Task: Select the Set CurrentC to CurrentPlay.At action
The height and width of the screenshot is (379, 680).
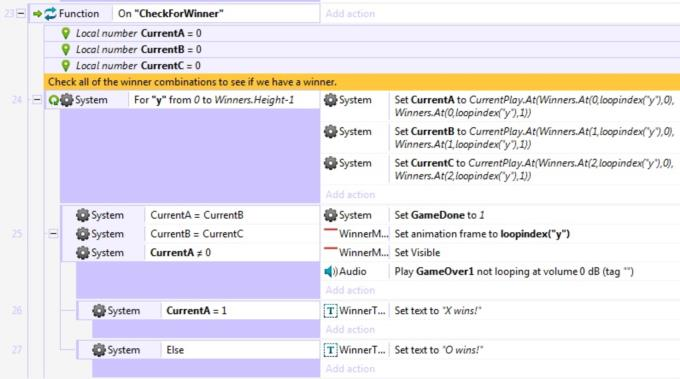Action: point(534,170)
